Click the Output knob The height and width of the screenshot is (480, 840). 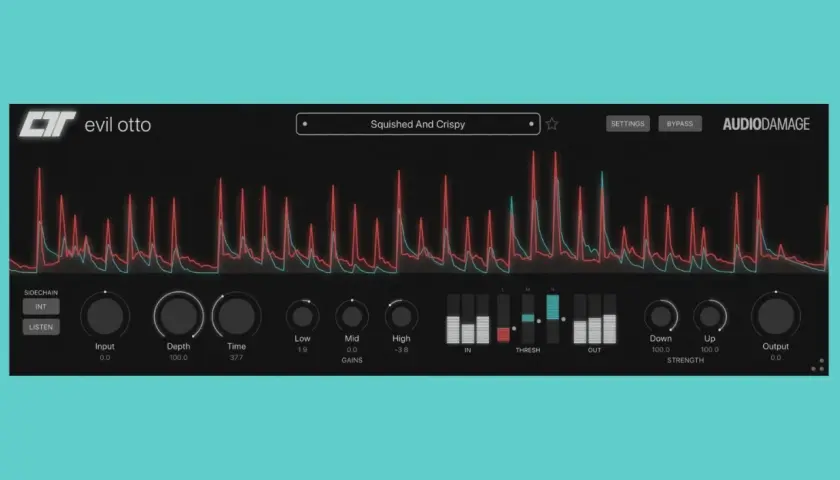coord(776,316)
